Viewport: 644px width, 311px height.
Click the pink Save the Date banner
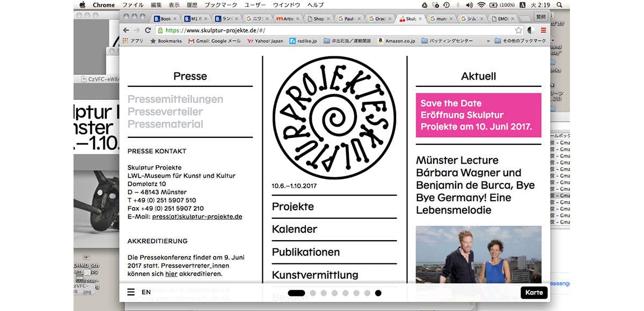click(478, 115)
